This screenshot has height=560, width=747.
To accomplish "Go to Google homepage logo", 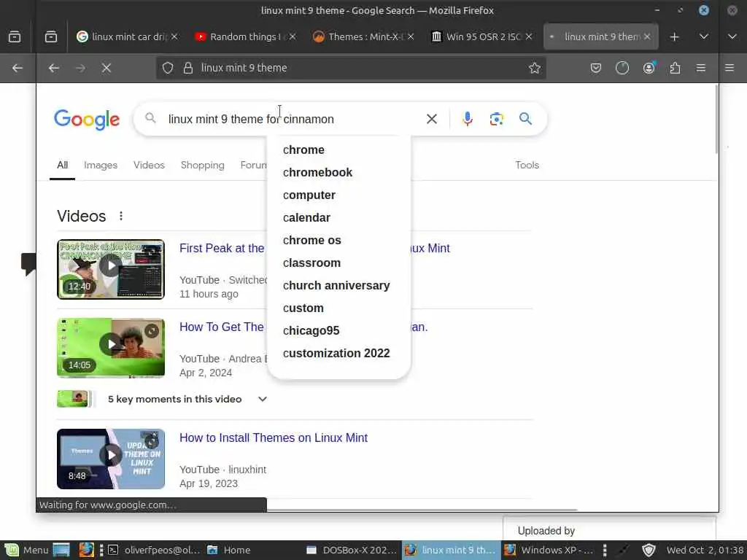I will [87, 119].
